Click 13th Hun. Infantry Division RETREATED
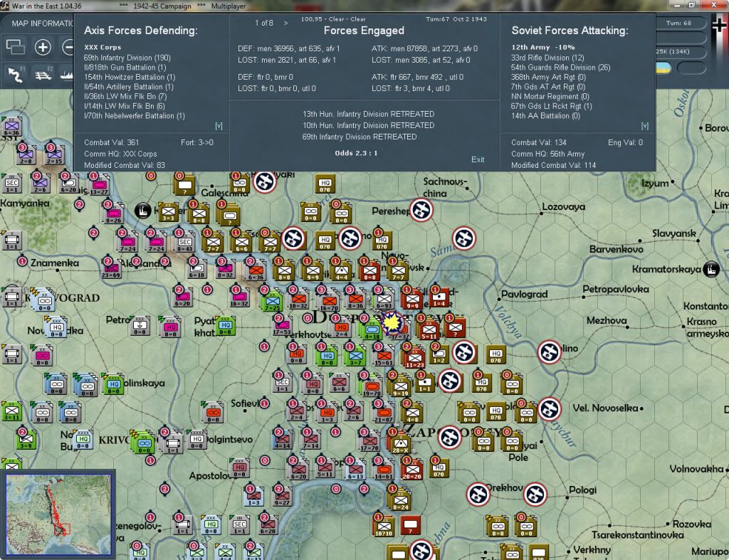This screenshot has height=560, width=729. click(x=368, y=114)
